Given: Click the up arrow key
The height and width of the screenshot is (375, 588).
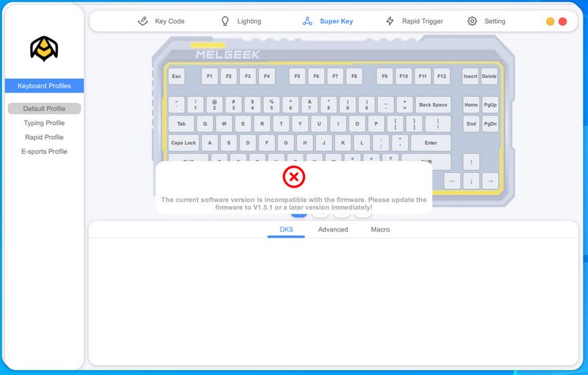Looking at the screenshot, I should coord(471,162).
